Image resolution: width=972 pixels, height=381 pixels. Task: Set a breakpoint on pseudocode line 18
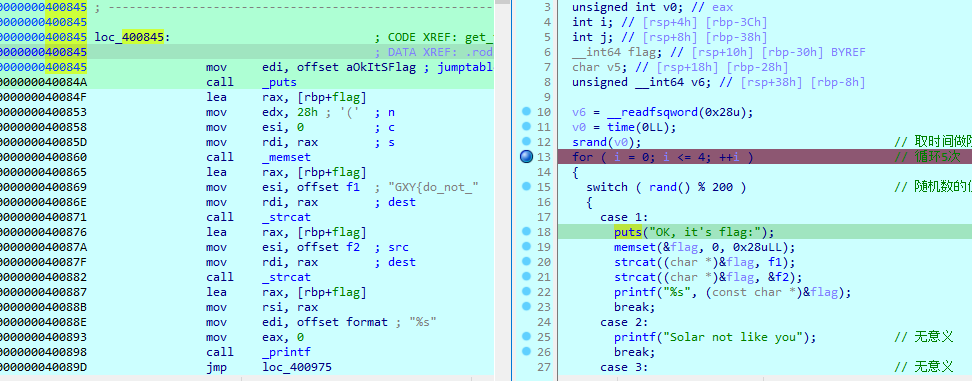tap(526, 232)
